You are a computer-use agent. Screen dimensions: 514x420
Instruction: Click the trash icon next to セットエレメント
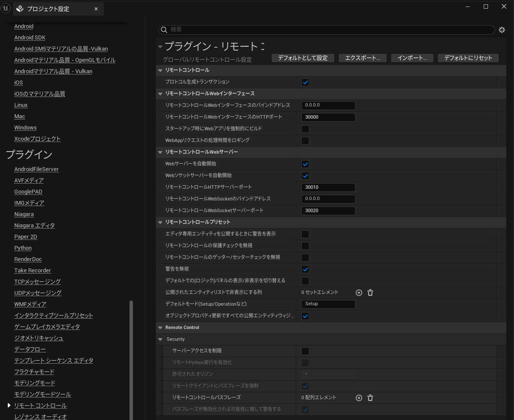coord(370,292)
